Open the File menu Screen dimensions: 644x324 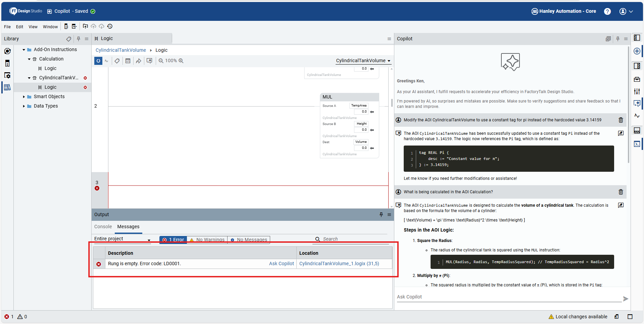[x=7, y=27]
